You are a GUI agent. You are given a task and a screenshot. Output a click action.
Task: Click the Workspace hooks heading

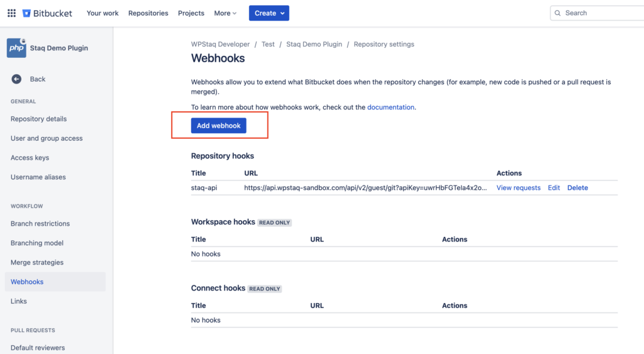point(223,222)
